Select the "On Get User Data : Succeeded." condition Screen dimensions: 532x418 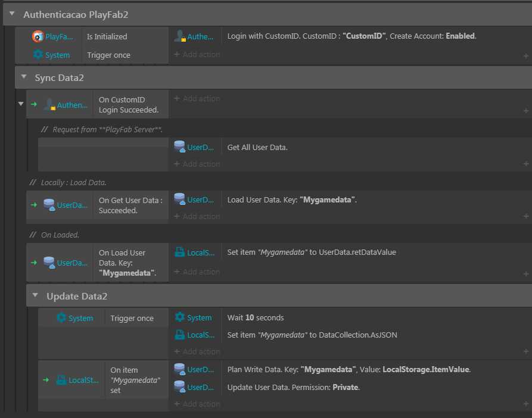[x=130, y=205]
